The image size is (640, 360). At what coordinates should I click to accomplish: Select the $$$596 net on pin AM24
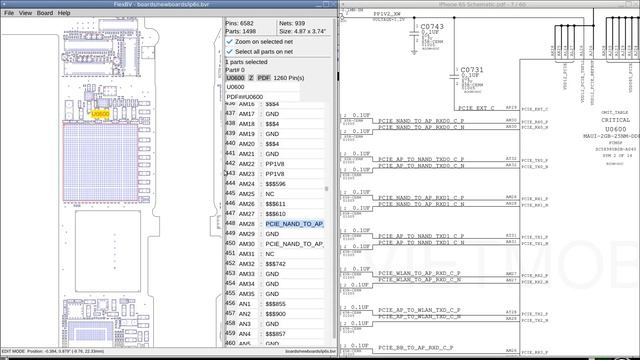276,184
